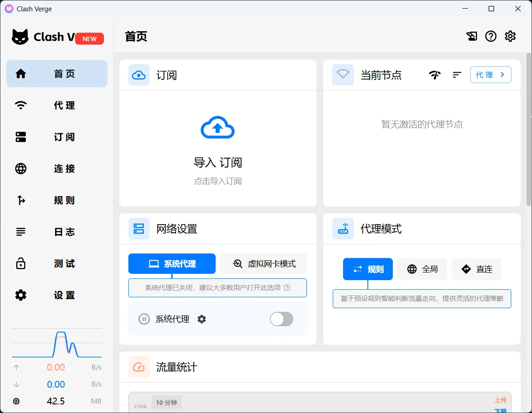532x413 pixels.
Task: Open 设置 settings in sidebar
Action: (x=56, y=295)
